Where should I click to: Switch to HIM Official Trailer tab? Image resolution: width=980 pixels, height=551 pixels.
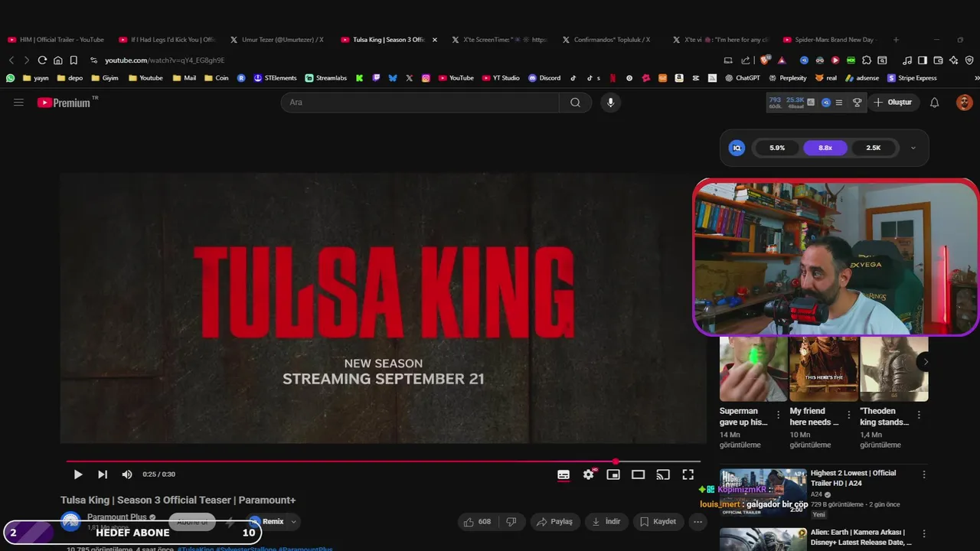[x=56, y=40]
